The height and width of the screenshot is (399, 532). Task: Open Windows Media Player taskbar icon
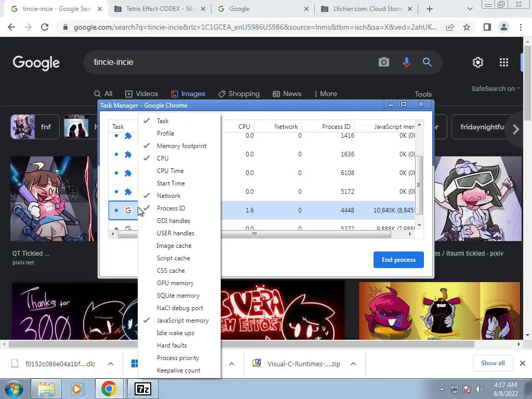point(77,389)
